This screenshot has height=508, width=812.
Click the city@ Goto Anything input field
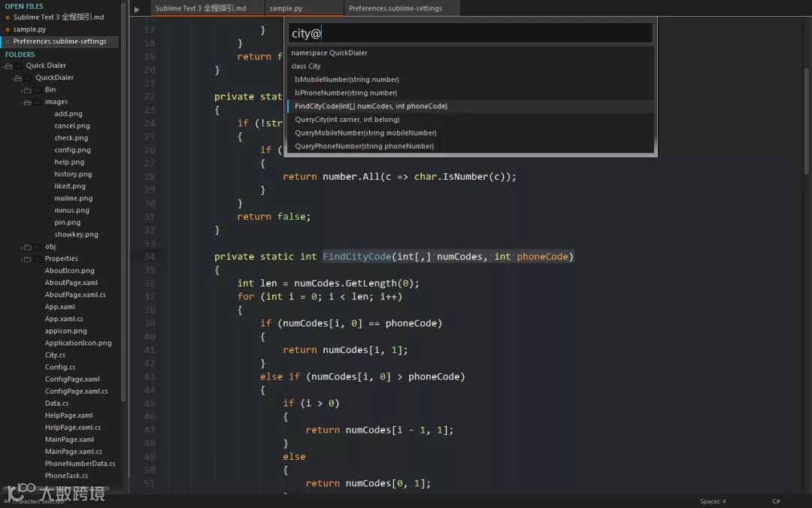(470, 33)
